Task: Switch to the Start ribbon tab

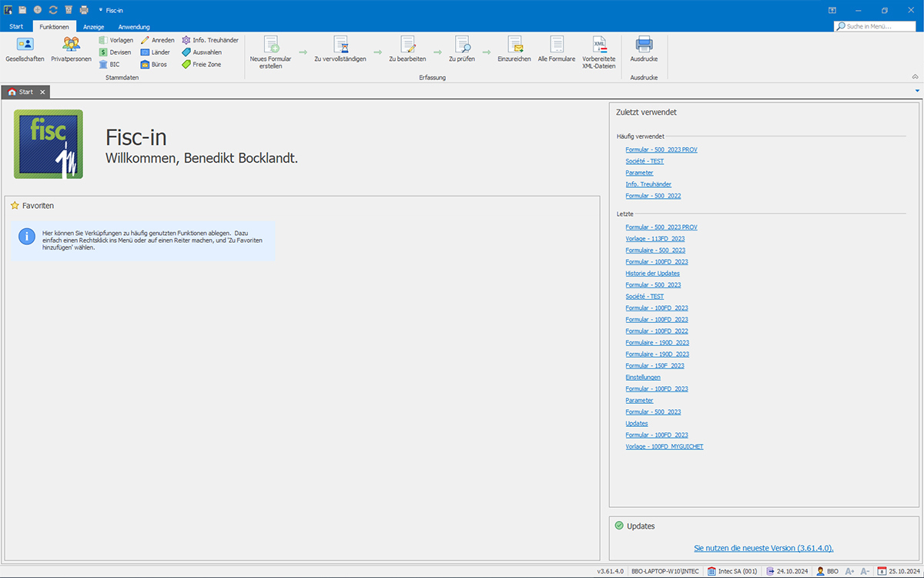Action: pyautogui.click(x=16, y=27)
